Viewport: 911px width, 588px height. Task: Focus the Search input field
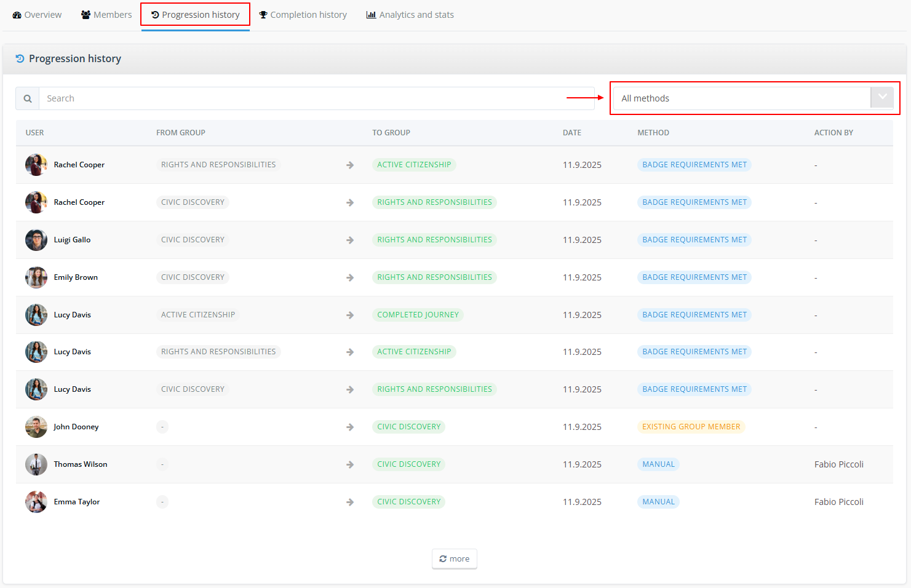pyautogui.click(x=317, y=98)
